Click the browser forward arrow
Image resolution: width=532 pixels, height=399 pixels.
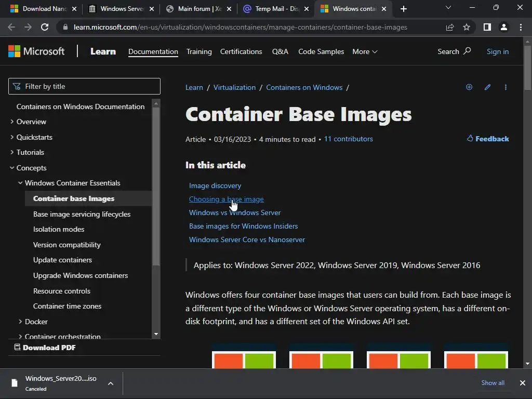pyautogui.click(x=28, y=27)
